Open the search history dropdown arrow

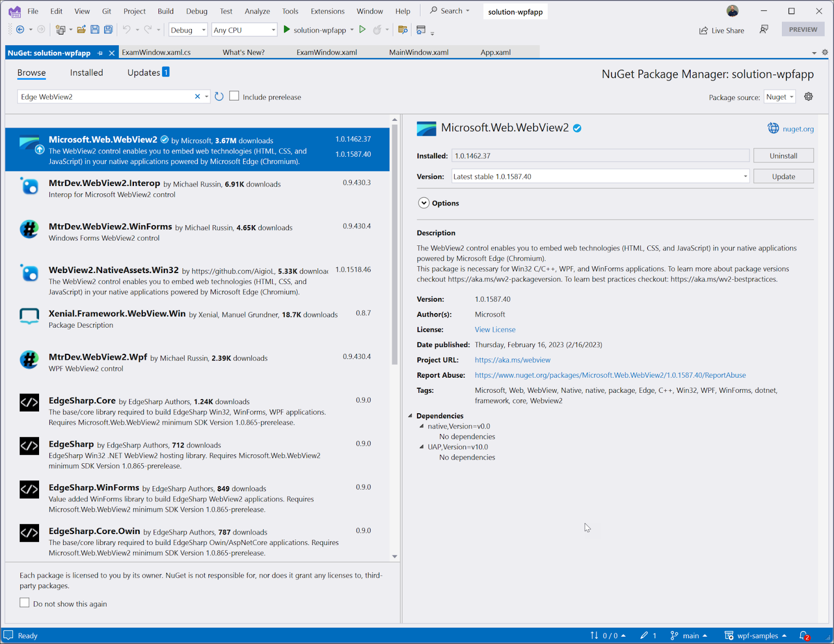[x=206, y=96]
